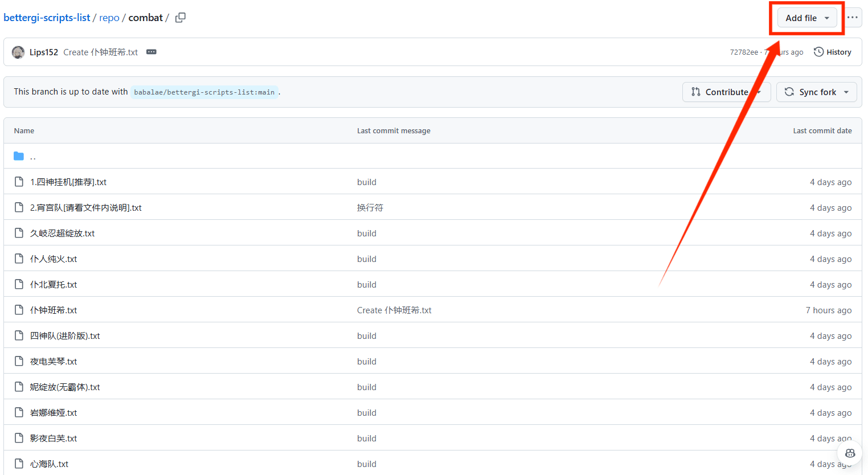Open parent directory folder icon
This screenshot has height=475, width=868.
[x=19, y=156]
